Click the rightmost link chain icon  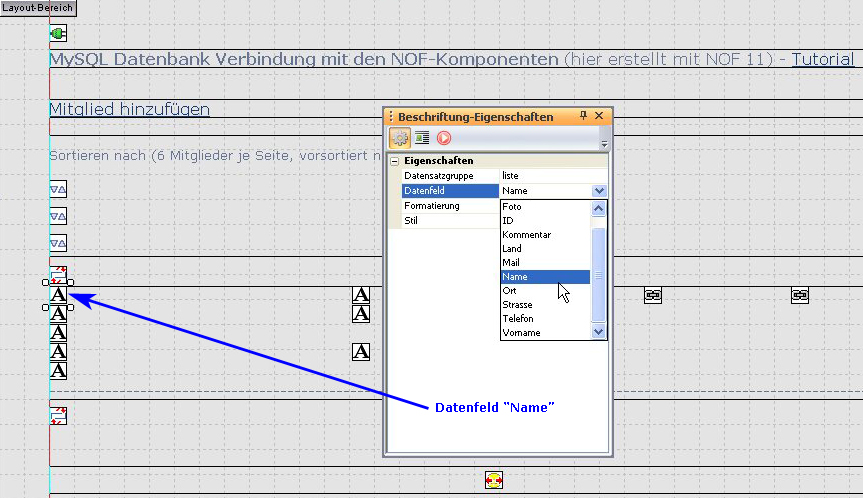[x=800, y=295]
